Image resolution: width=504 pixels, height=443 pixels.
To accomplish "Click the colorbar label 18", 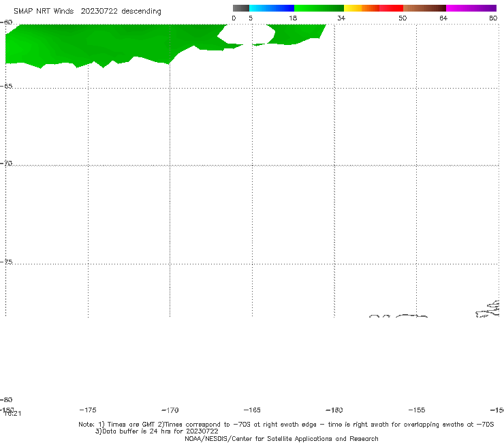I will [293, 18].
